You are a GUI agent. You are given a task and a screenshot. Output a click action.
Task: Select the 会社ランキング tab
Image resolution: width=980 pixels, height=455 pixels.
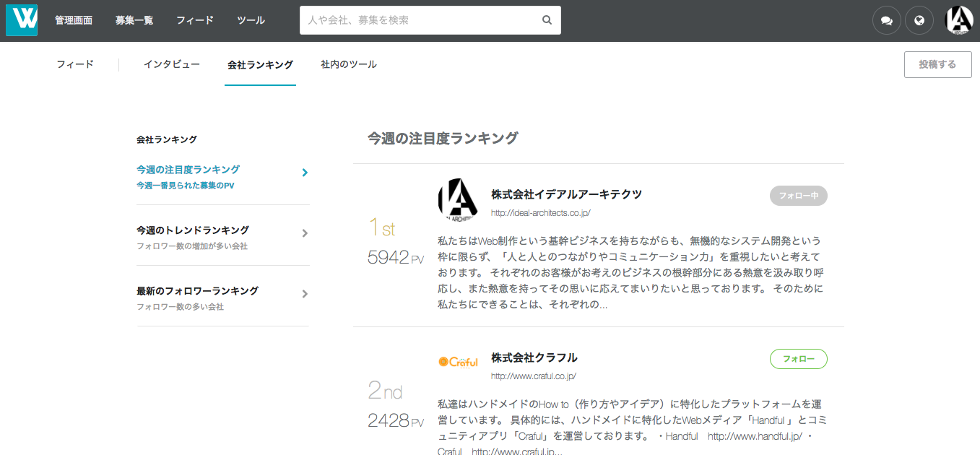click(x=260, y=64)
